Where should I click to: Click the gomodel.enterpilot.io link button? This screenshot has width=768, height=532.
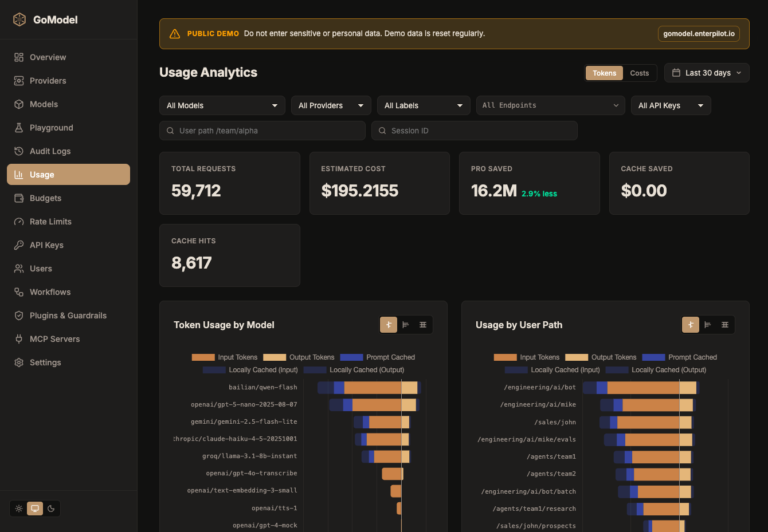pos(699,34)
